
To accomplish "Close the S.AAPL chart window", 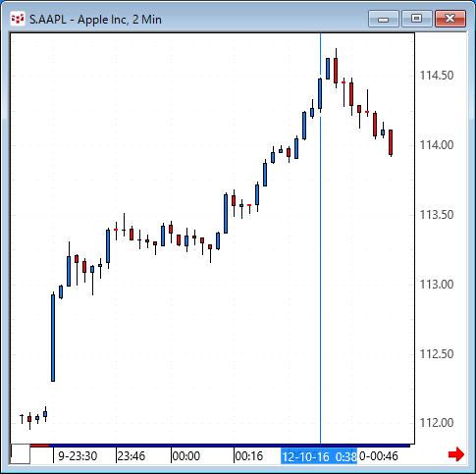I will pyautogui.click(x=450, y=19).
